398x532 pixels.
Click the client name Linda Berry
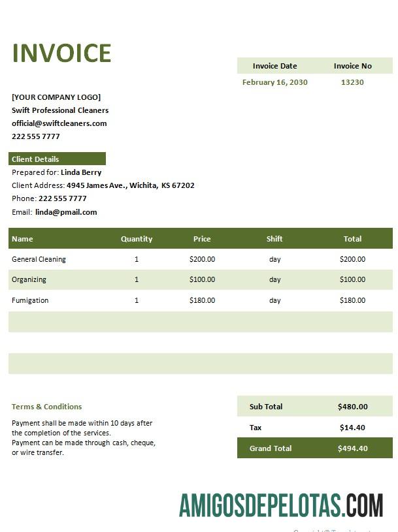tap(81, 172)
